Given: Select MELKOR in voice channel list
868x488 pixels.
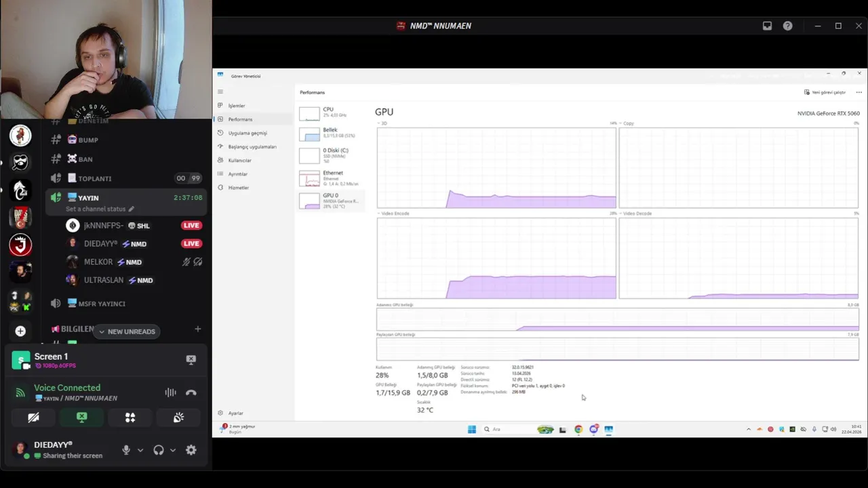Looking at the screenshot, I should pyautogui.click(x=98, y=262).
